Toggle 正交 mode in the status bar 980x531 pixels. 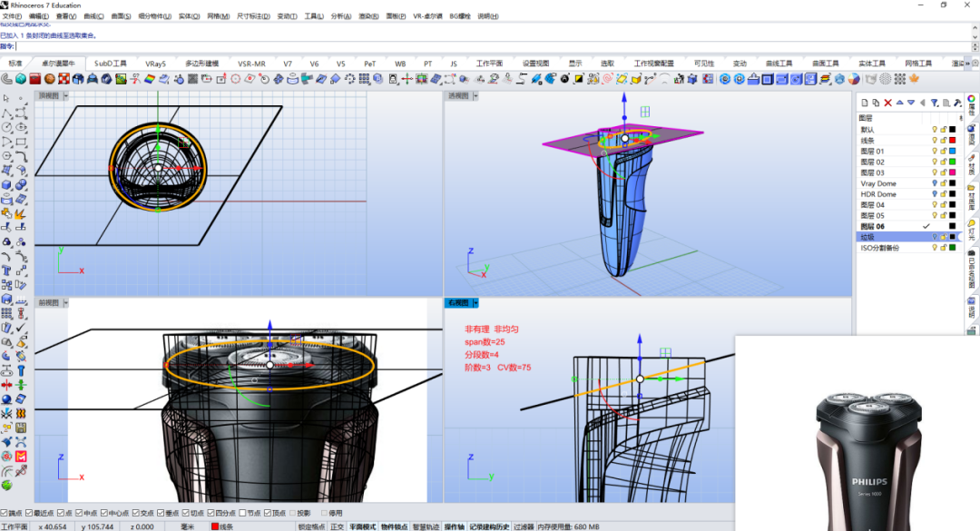click(337, 526)
